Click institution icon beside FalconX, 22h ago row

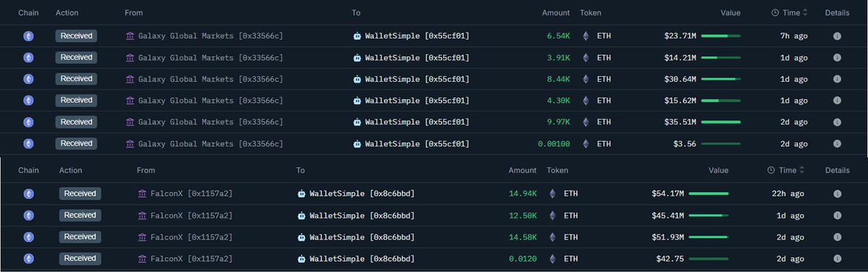coord(143,193)
